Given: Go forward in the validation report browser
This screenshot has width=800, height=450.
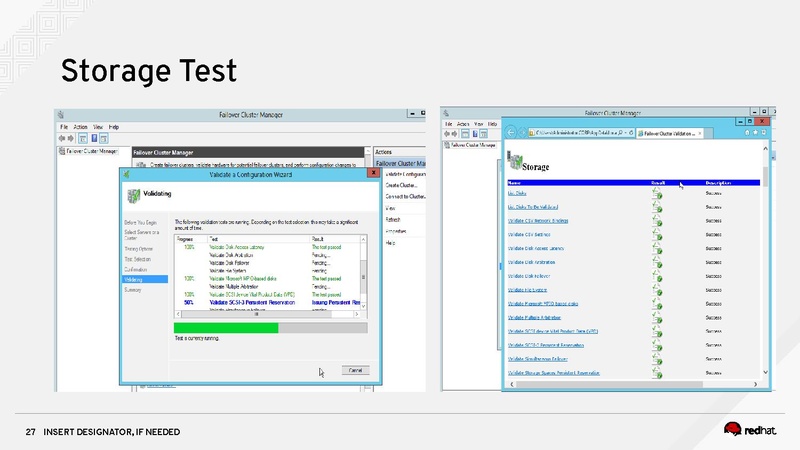Looking at the screenshot, I should click(522, 133).
